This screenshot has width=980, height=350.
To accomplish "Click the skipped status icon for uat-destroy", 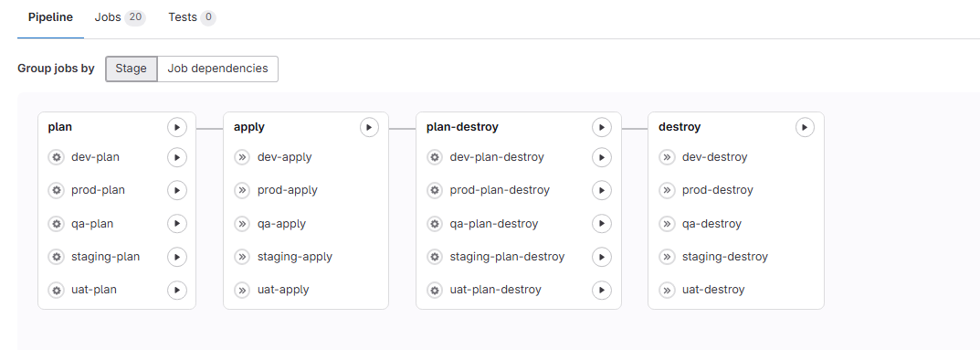I will (x=667, y=290).
